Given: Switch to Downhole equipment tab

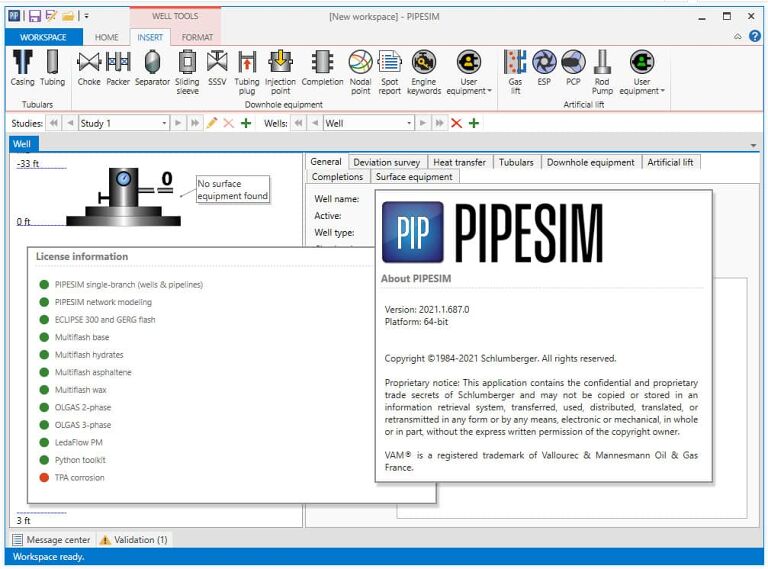Looking at the screenshot, I should (591, 162).
